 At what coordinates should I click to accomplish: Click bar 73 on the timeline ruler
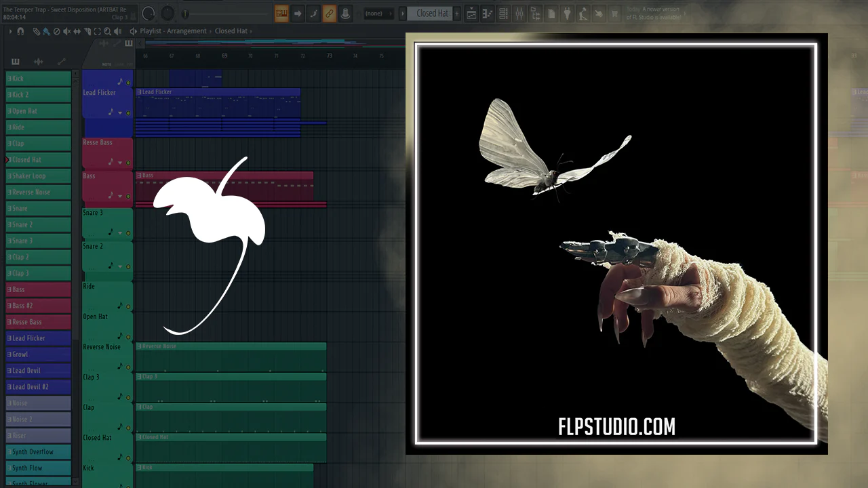coord(329,56)
